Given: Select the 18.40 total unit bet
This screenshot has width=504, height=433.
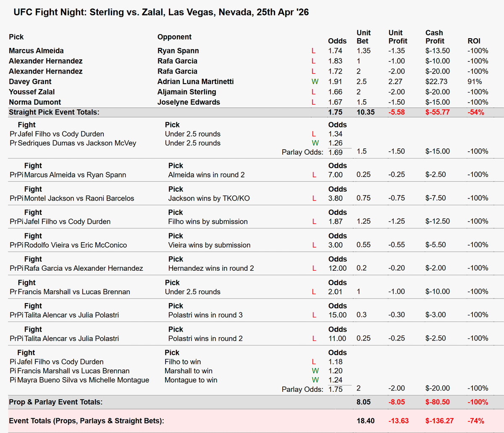Looking at the screenshot, I should pyautogui.click(x=365, y=420).
